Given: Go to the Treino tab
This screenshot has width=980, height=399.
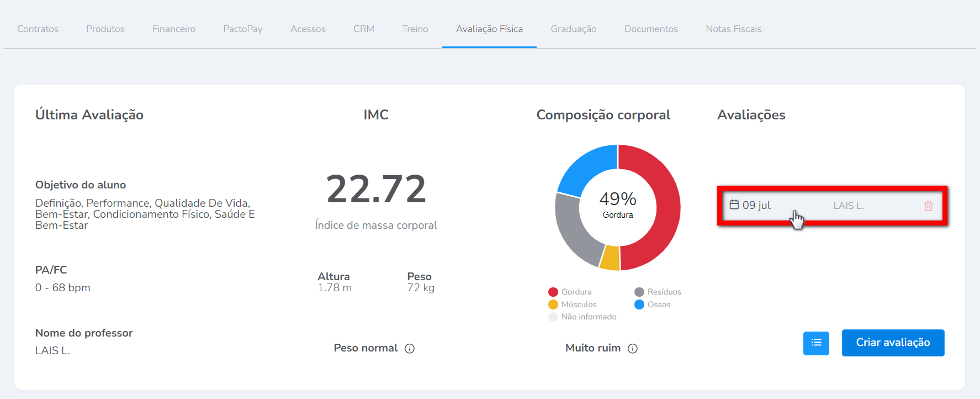Looking at the screenshot, I should 415,29.
